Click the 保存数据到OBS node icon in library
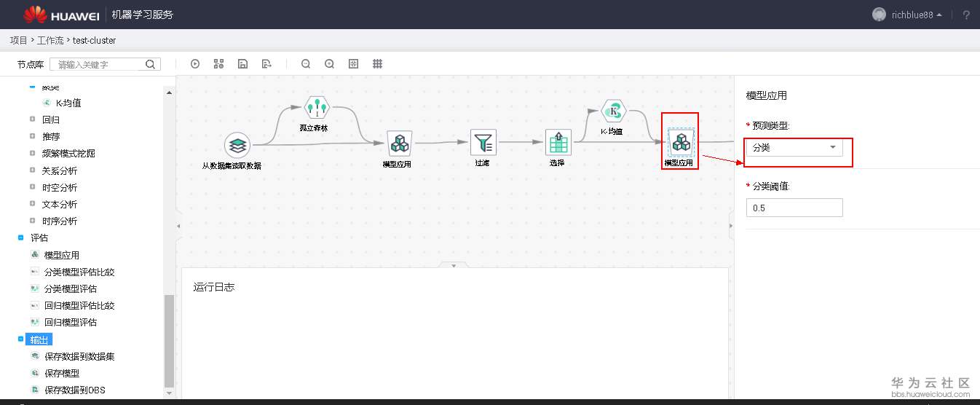980x405 pixels. point(35,390)
